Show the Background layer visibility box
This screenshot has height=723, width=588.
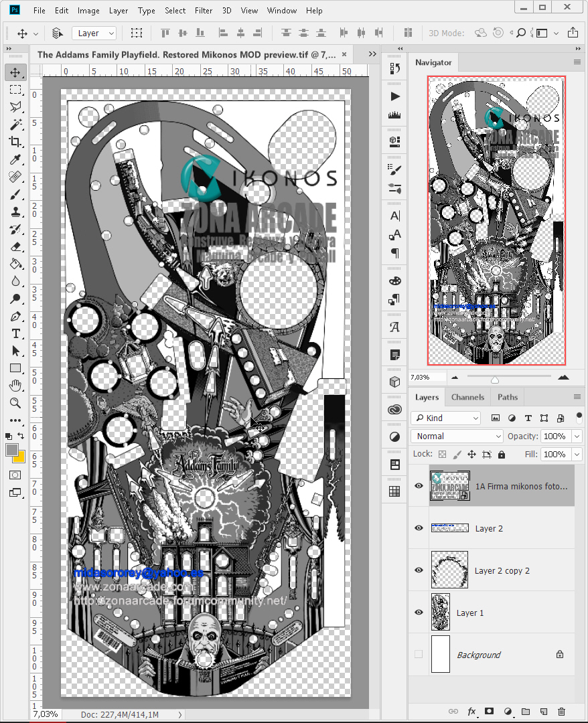tap(419, 654)
